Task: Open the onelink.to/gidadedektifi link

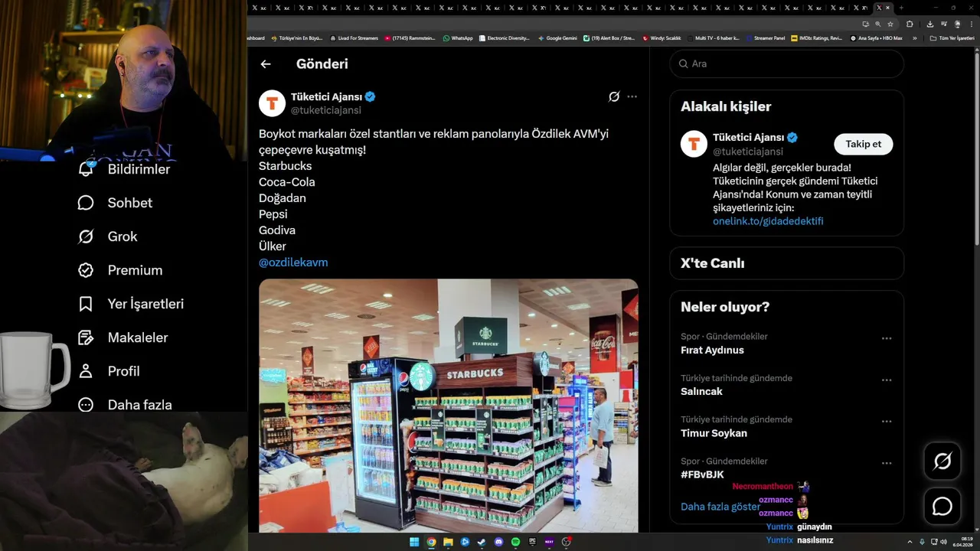Action: [x=768, y=221]
